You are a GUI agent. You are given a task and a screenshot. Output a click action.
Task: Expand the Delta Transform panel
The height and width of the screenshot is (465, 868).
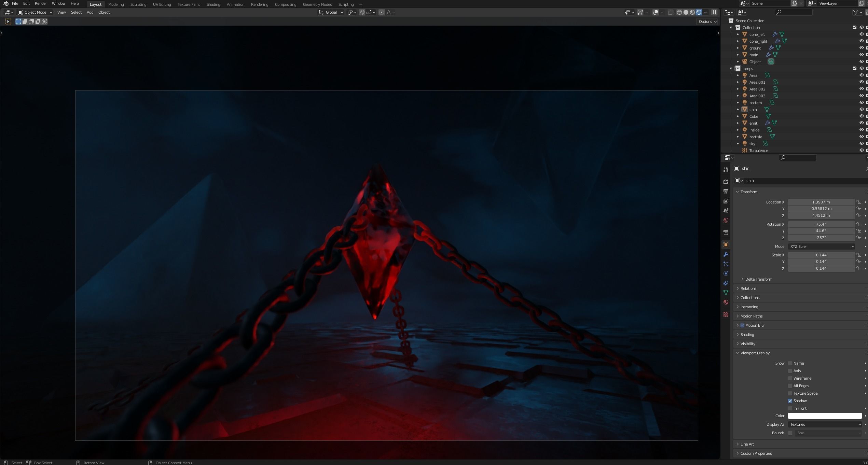click(x=758, y=279)
